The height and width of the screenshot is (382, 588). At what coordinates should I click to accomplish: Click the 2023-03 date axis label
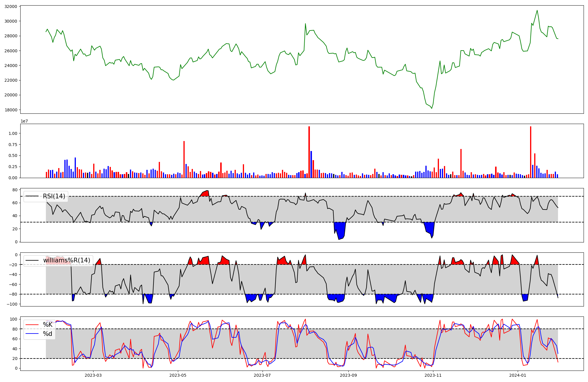[x=93, y=375]
